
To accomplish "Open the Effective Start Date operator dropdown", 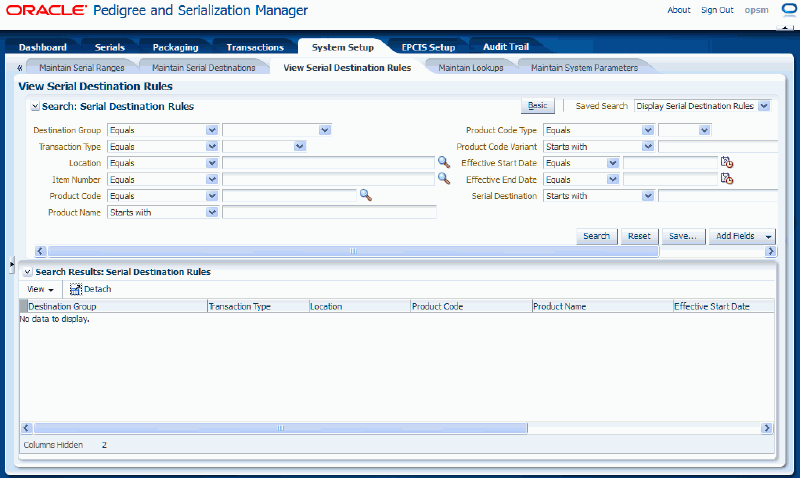I will (x=613, y=163).
